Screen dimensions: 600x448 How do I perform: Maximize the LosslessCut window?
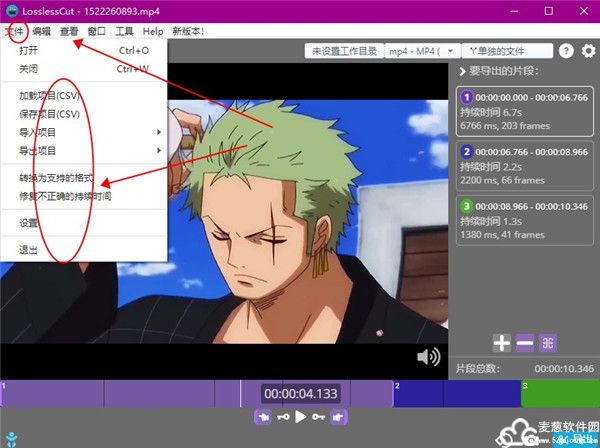(x=548, y=11)
